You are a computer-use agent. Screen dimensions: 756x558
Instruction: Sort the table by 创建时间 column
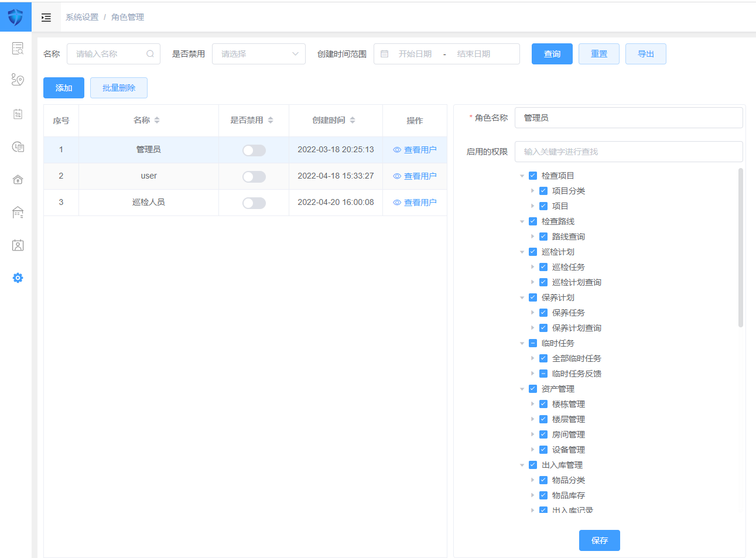pyautogui.click(x=353, y=120)
